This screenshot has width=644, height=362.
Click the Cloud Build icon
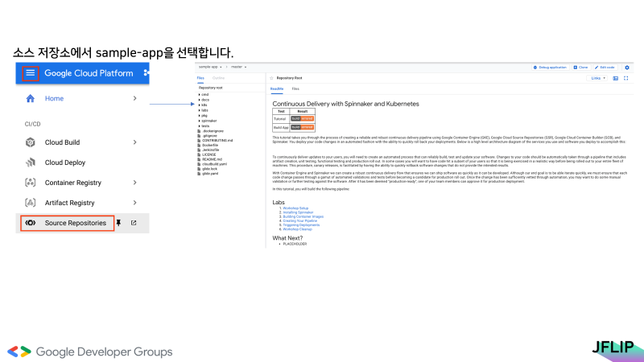30,142
